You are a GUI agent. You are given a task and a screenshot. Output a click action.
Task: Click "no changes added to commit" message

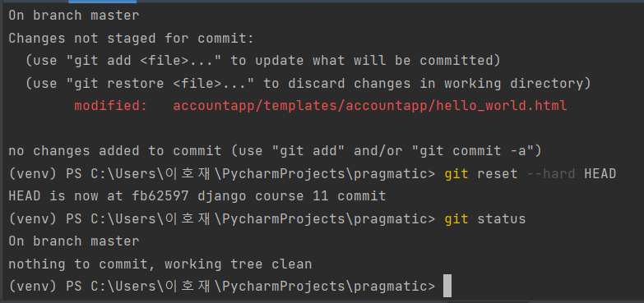click(115, 151)
